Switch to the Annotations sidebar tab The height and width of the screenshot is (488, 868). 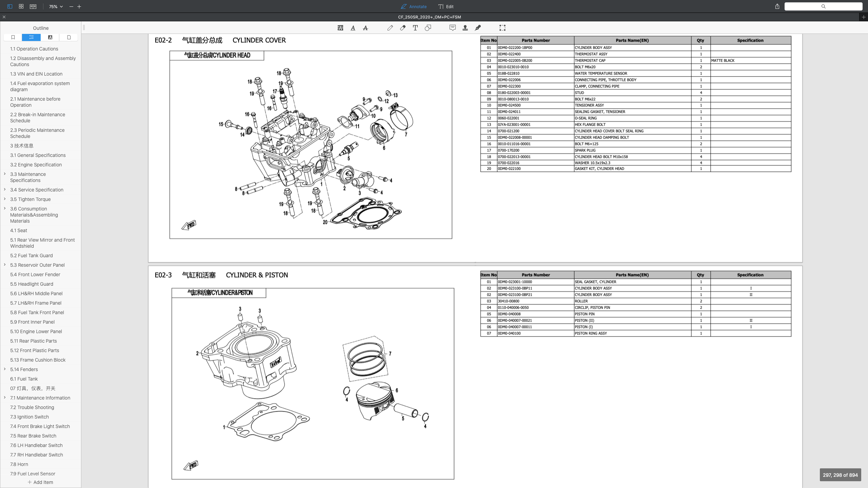pos(50,37)
